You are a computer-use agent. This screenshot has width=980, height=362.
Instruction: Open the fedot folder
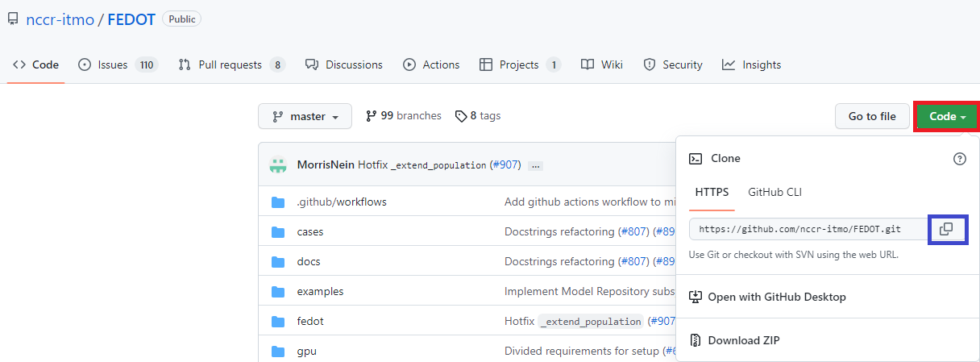(x=310, y=321)
